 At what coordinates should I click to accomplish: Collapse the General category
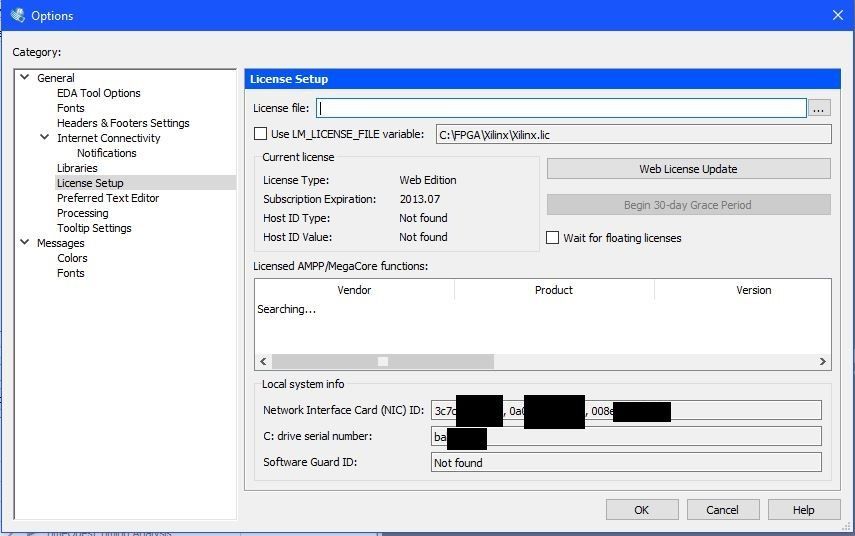(x=25, y=77)
